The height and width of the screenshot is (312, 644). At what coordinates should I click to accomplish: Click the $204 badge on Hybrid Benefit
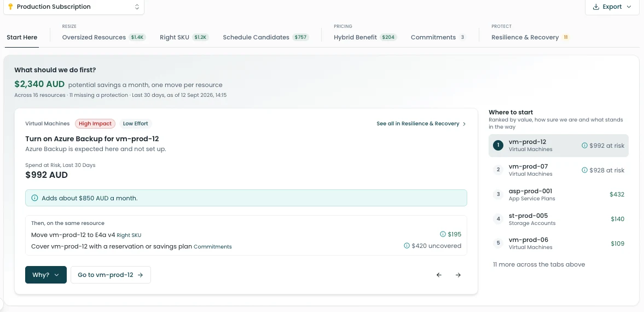click(x=388, y=37)
